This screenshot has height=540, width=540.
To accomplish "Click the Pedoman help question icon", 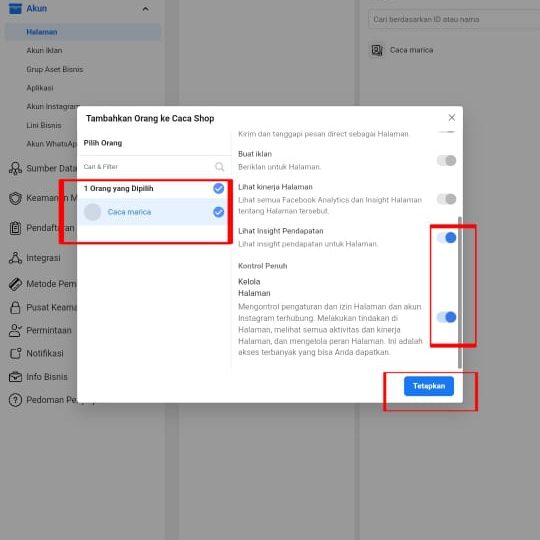I will click(15, 400).
